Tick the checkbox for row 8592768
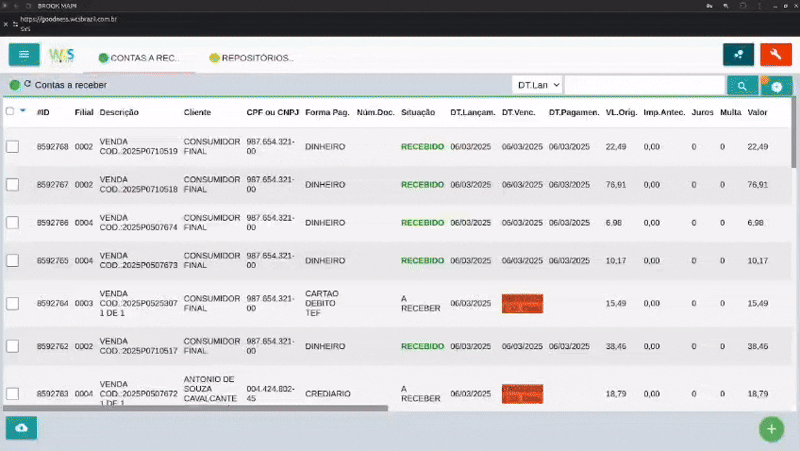 pos(13,146)
